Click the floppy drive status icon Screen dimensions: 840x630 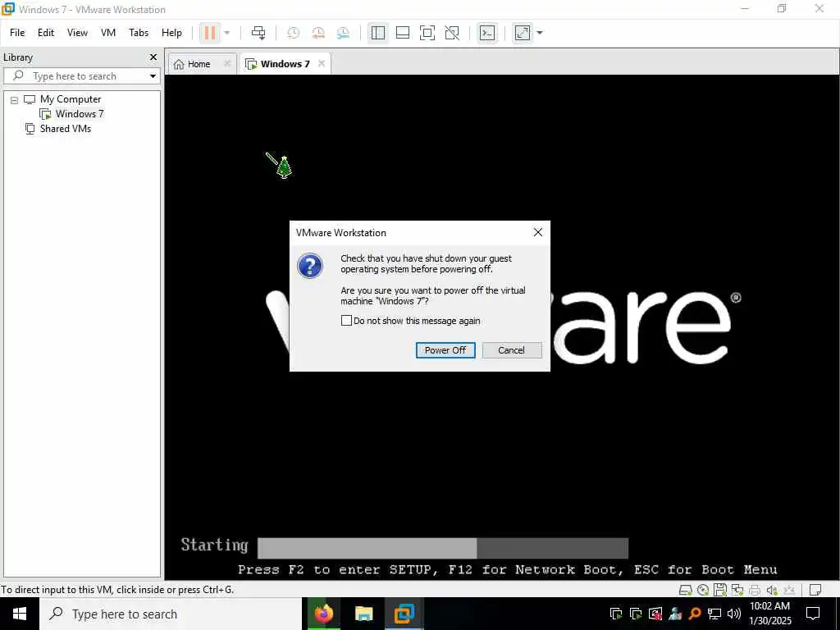tap(720, 590)
